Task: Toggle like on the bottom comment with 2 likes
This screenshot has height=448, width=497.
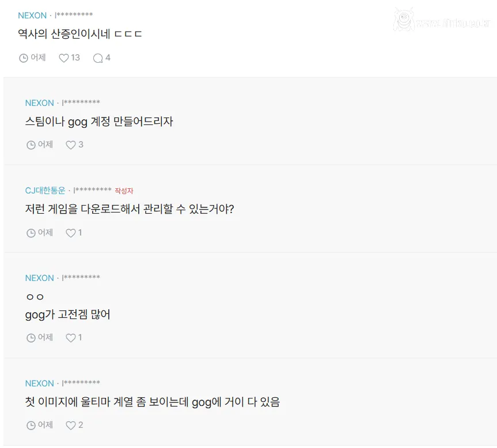Action: pyautogui.click(x=70, y=425)
